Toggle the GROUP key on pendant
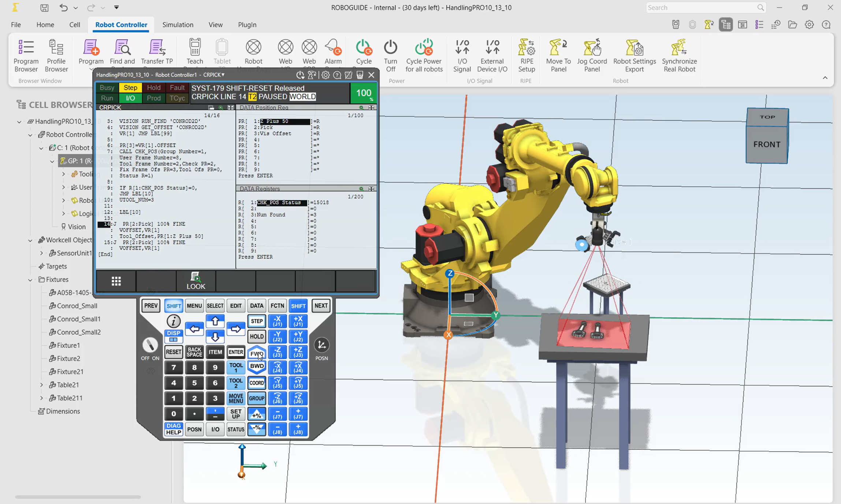Image resolution: width=841 pixels, height=504 pixels. (x=257, y=399)
